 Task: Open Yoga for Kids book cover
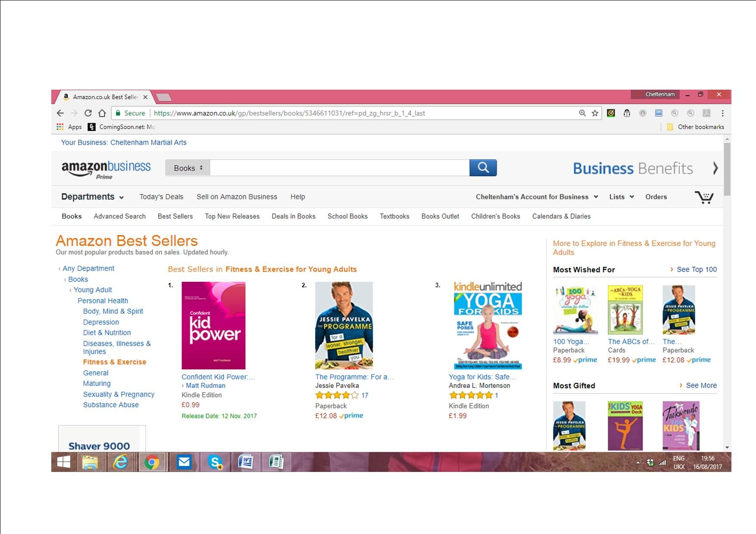coord(488,325)
